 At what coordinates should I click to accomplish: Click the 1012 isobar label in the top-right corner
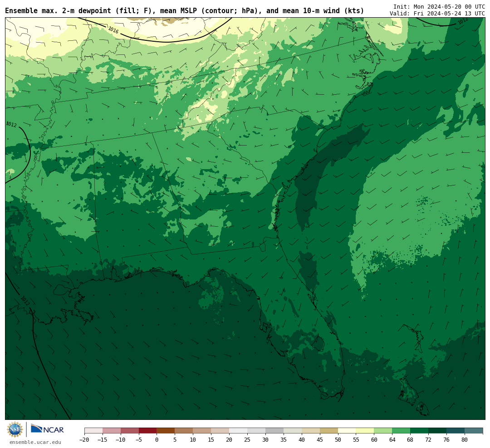point(463,21)
